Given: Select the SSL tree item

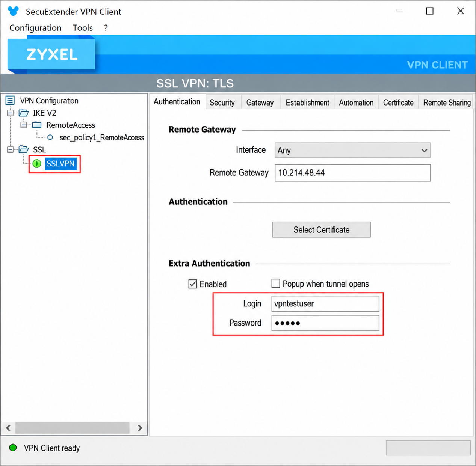Looking at the screenshot, I should tap(39, 149).
